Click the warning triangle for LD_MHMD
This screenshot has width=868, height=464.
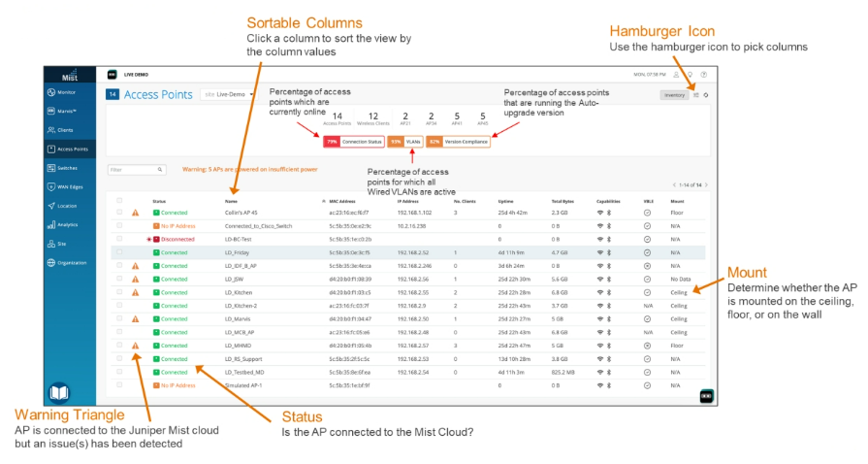tap(135, 346)
